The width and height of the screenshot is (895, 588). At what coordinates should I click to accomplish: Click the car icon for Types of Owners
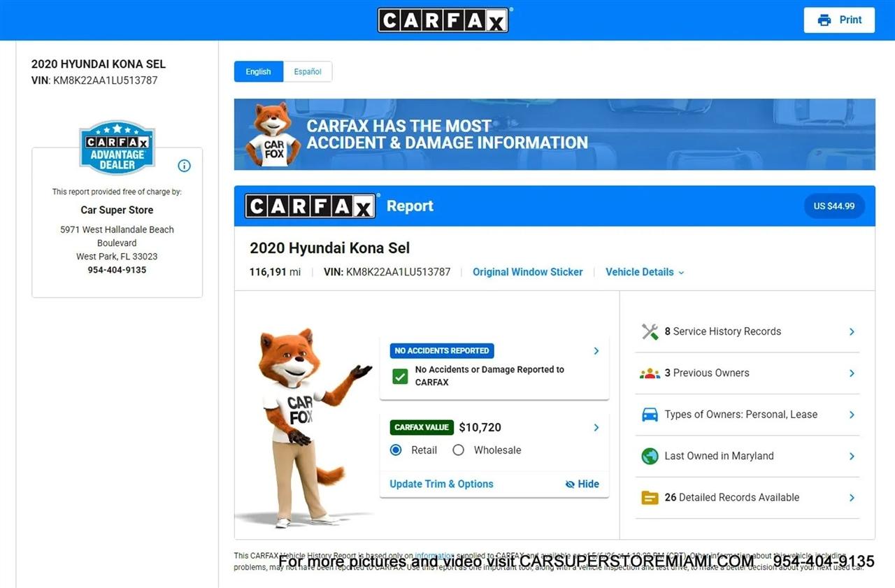(x=650, y=415)
